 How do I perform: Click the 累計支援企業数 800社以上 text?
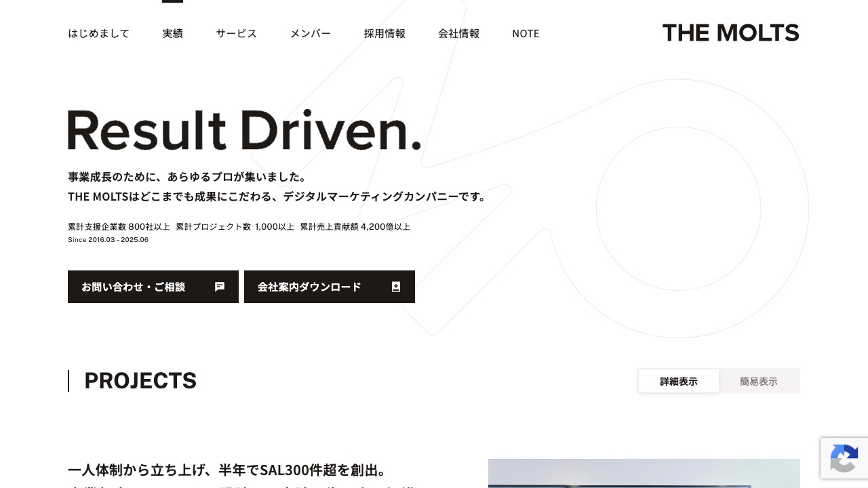point(119,226)
